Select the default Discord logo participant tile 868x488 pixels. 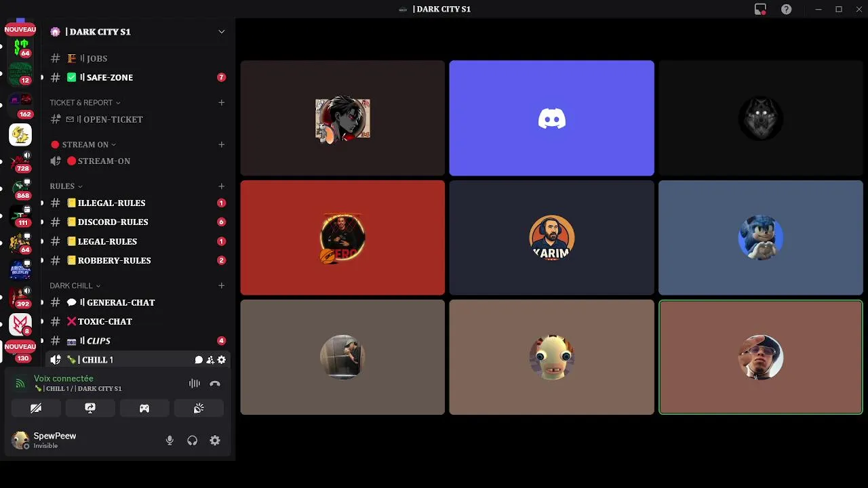(x=551, y=118)
